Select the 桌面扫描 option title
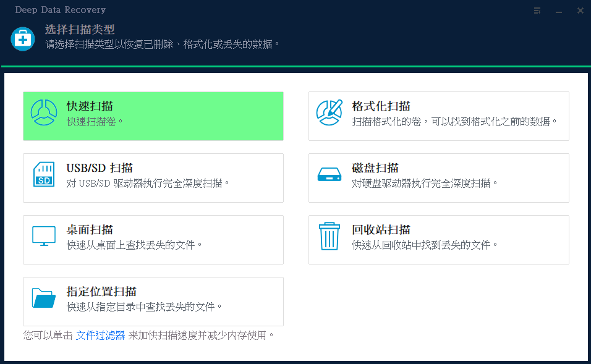Viewport: 591px width, 364px height. (90, 230)
